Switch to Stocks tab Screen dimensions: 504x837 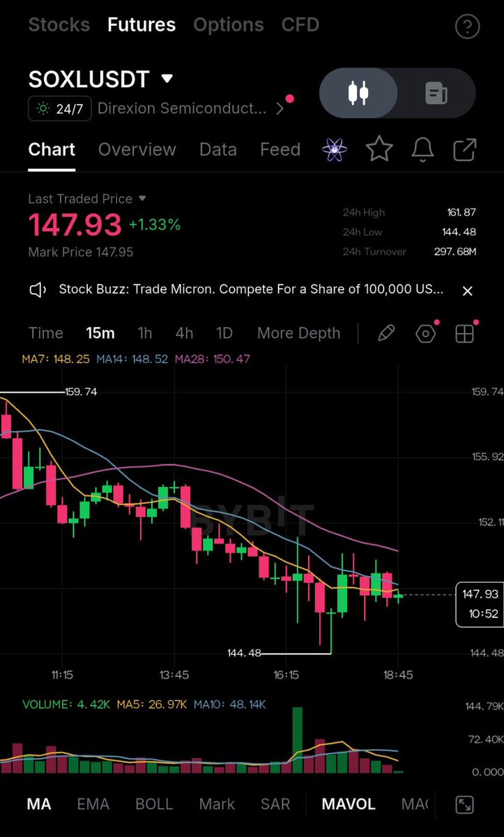pyautogui.click(x=59, y=25)
